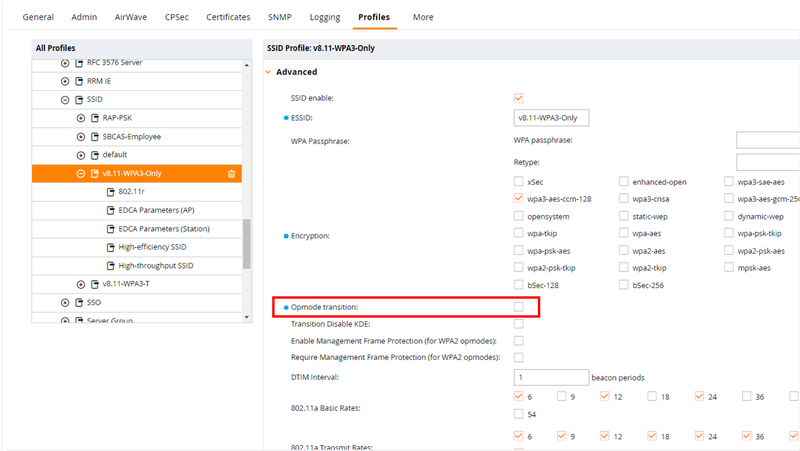Expand the SBCAS-Employee profile node
The height and width of the screenshot is (451, 800).
pyautogui.click(x=81, y=137)
